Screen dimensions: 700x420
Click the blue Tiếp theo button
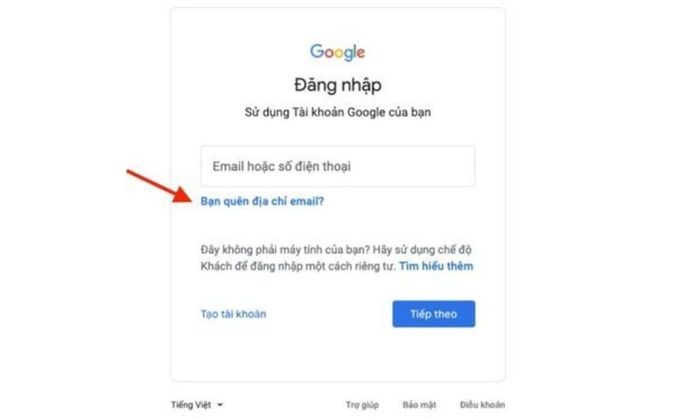pyautogui.click(x=433, y=314)
